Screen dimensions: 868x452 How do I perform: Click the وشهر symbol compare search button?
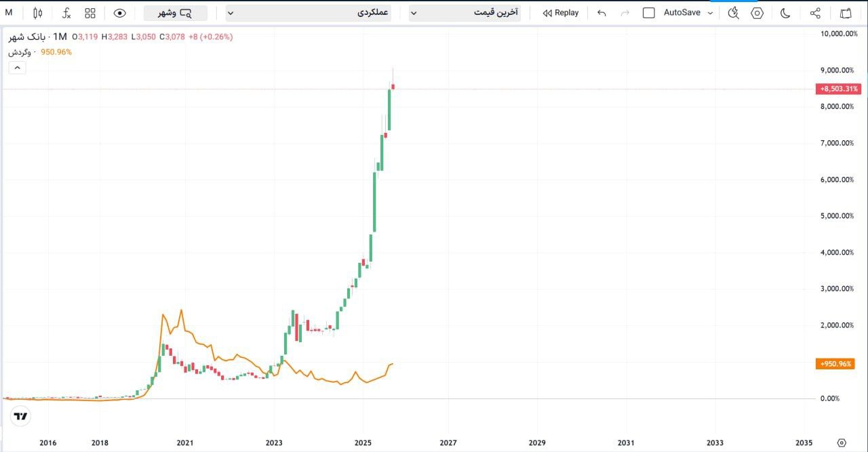click(x=176, y=13)
